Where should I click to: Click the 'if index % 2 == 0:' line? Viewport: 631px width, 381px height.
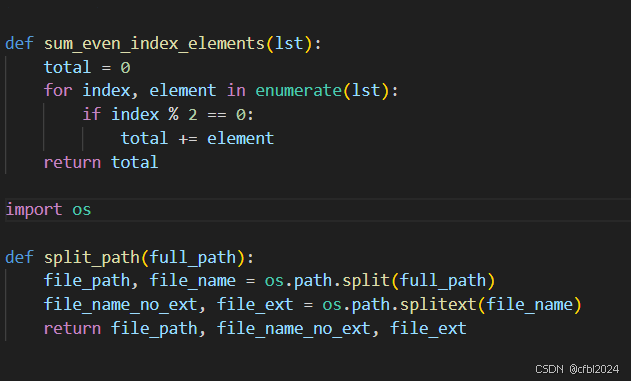pyautogui.click(x=168, y=115)
